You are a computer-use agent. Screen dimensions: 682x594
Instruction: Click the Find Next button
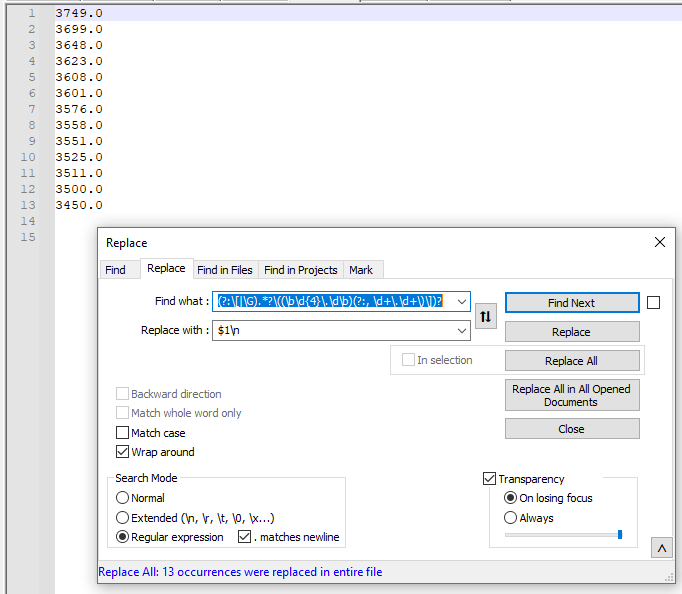572,303
